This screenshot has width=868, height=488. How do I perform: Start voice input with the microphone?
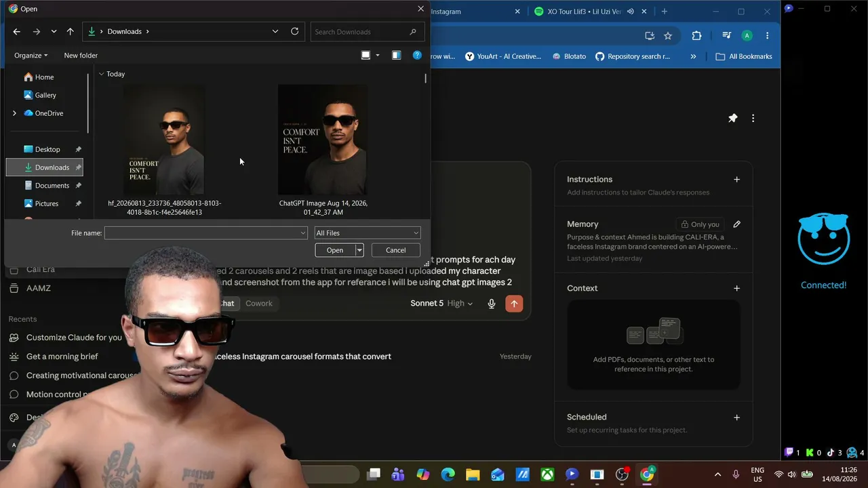[x=492, y=304]
